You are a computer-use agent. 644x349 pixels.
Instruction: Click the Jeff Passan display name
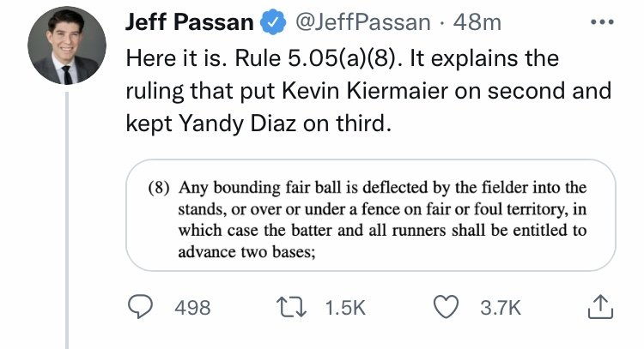click(190, 22)
